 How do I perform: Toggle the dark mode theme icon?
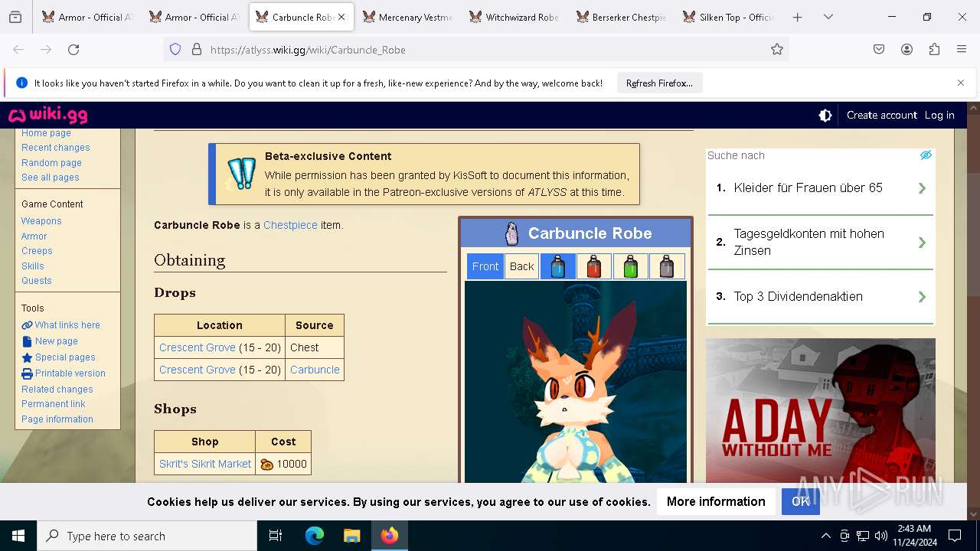pos(825,116)
